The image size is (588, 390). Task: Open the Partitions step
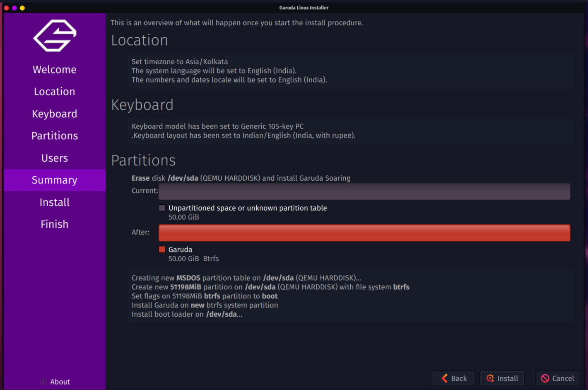[54, 136]
